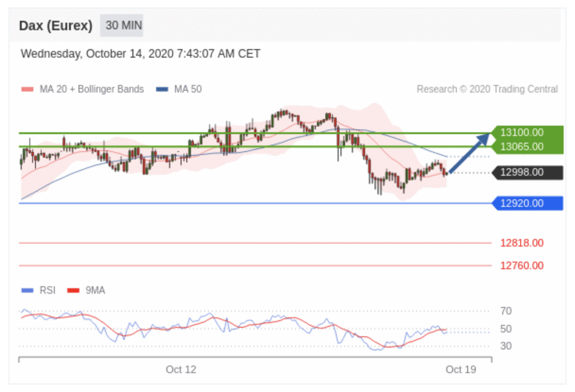Click the Research © 2020 Trading Central text
Screen dimensions: 575x392
click(487, 89)
